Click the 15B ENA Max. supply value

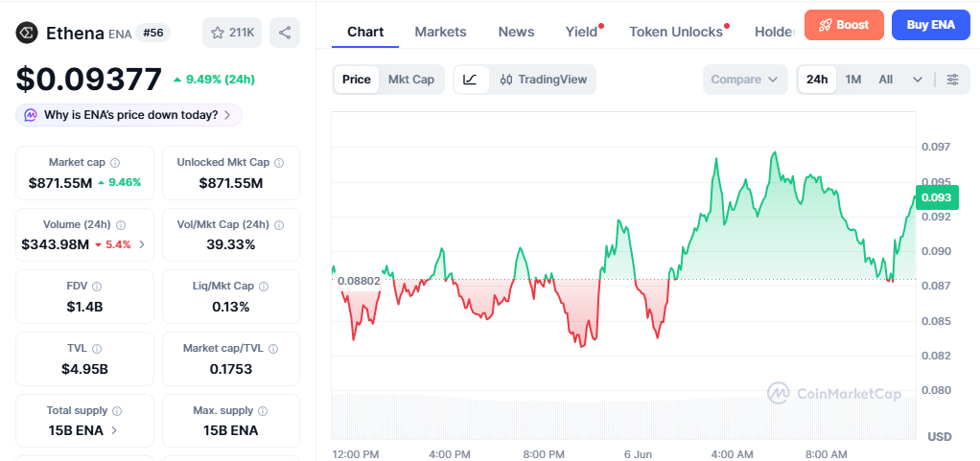pyautogui.click(x=231, y=430)
